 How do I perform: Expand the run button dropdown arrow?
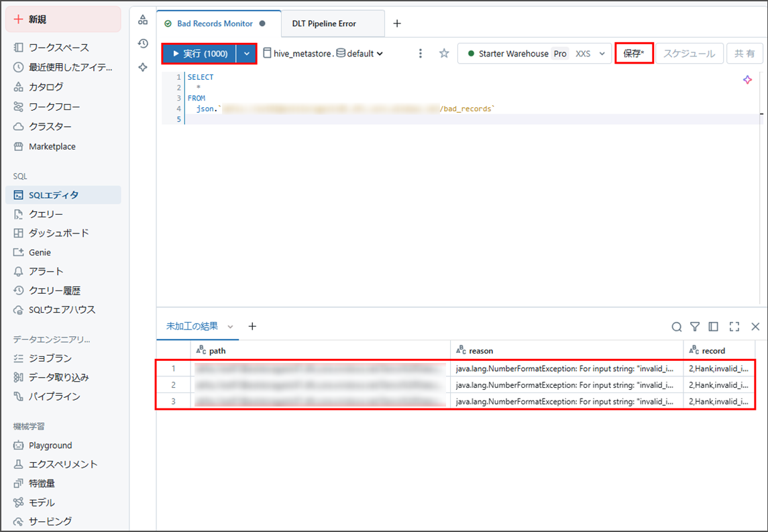click(x=246, y=54)
